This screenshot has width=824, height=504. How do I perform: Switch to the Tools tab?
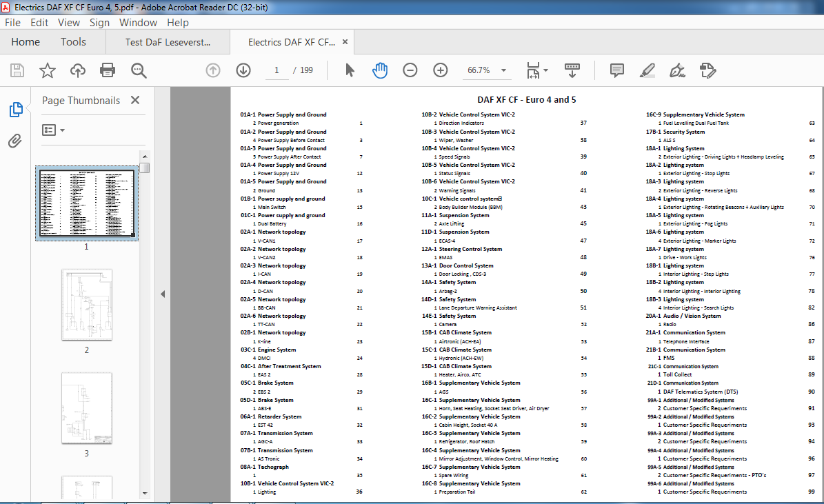[x=73, y=42]
